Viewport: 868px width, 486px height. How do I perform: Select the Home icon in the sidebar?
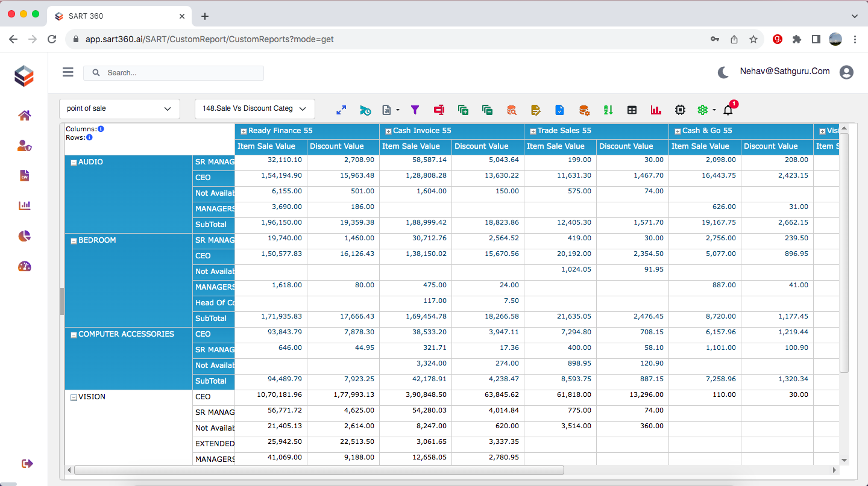[x=24, y=115]
